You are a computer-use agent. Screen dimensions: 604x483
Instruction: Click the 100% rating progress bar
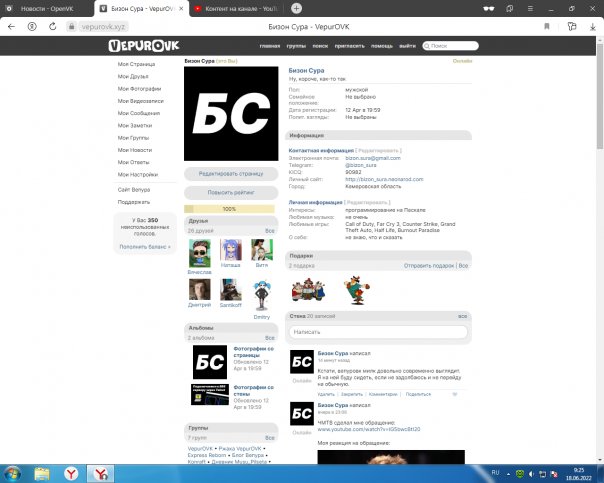[x=229, y=209]
